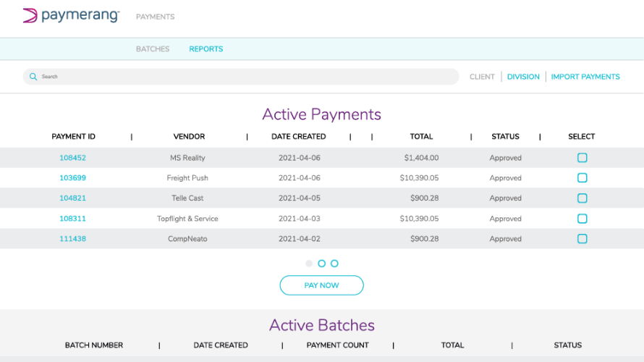
Task: Tick the CompNeato payment checkbox
Action: pyautogui.click(x=582, y=239)
